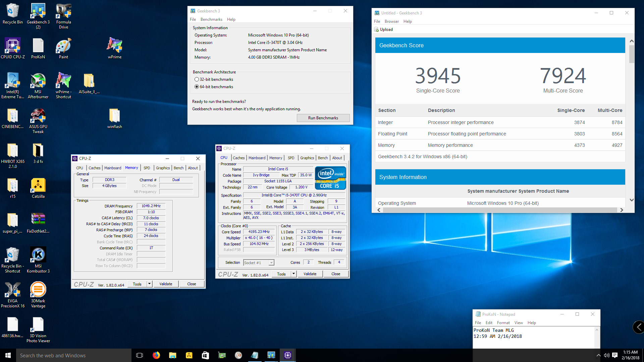Switch to SPD tab in Memory CPU-Z window
This screenshot has width=644, height=362.
pos(147,168)
